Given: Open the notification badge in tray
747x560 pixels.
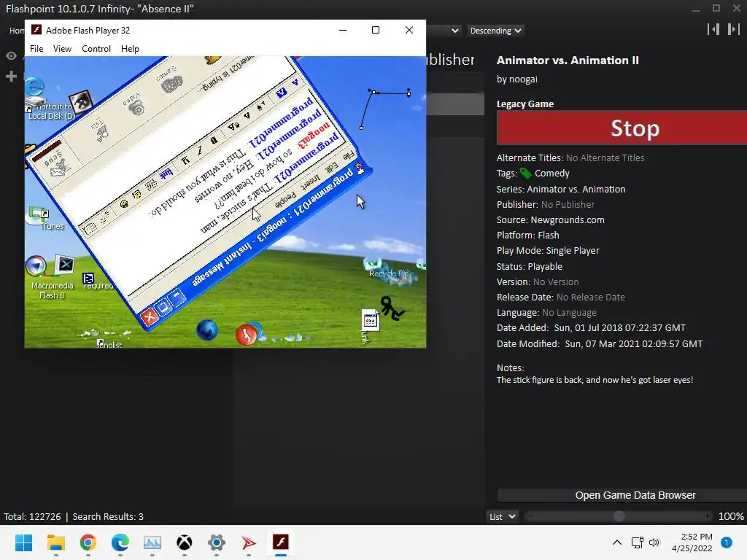Looking at the screenshot, I should click(x=727, y=542).
